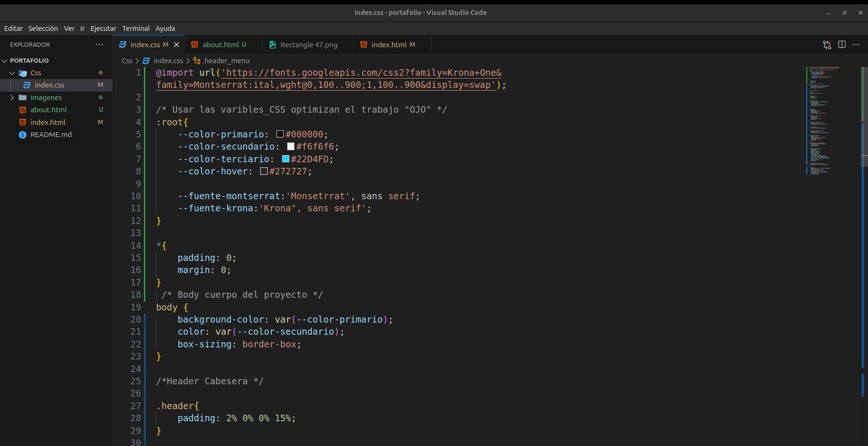868x446 pixels.
Task: Close the index.css tab
Action: 176,44
